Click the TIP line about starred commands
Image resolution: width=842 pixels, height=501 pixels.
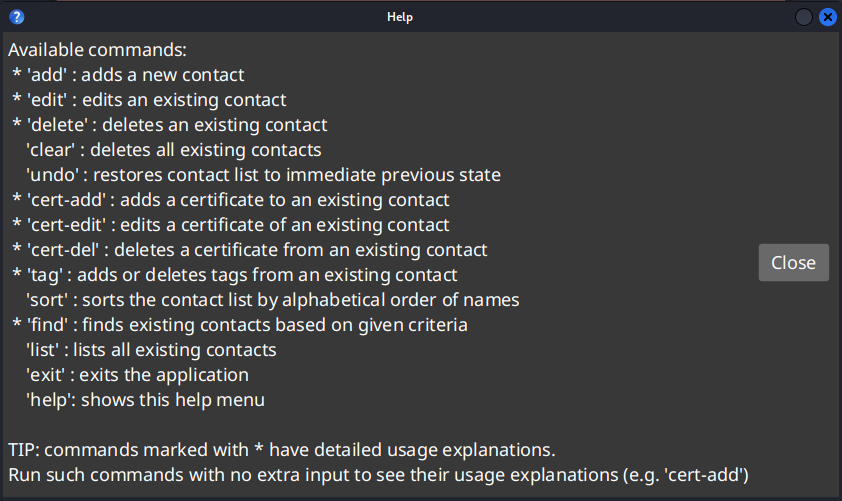pyautogui.click(x=281, y=449)
